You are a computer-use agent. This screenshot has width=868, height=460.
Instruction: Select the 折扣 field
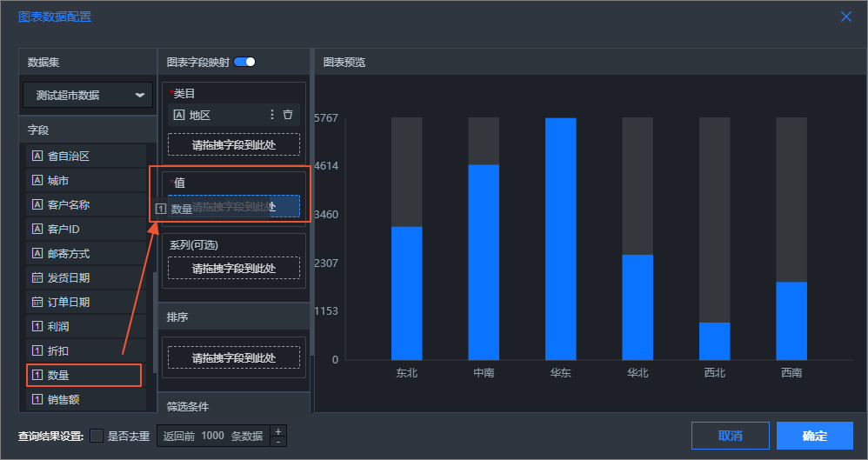86,351
